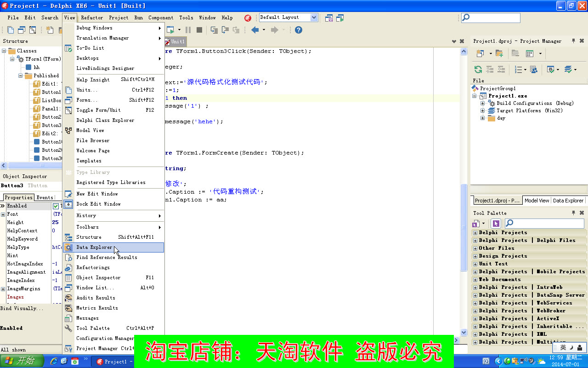Screen dimensions: 588x368
Task: Expand the Unit Test palette category
Action: pos(475,264)
